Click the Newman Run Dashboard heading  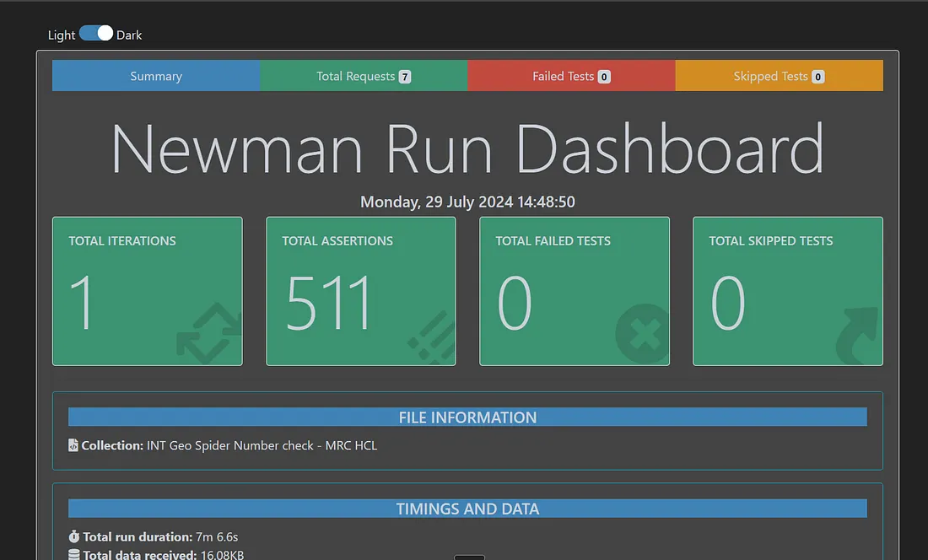click(x=467, y=148)
